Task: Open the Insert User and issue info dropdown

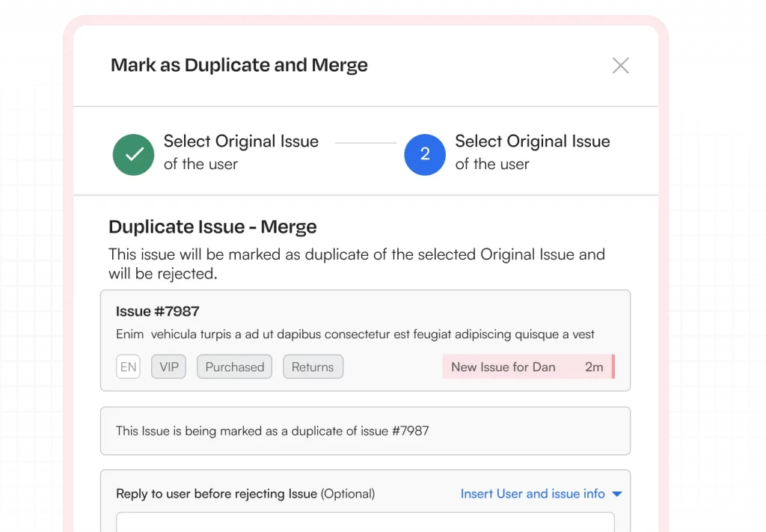Action: 541,493
